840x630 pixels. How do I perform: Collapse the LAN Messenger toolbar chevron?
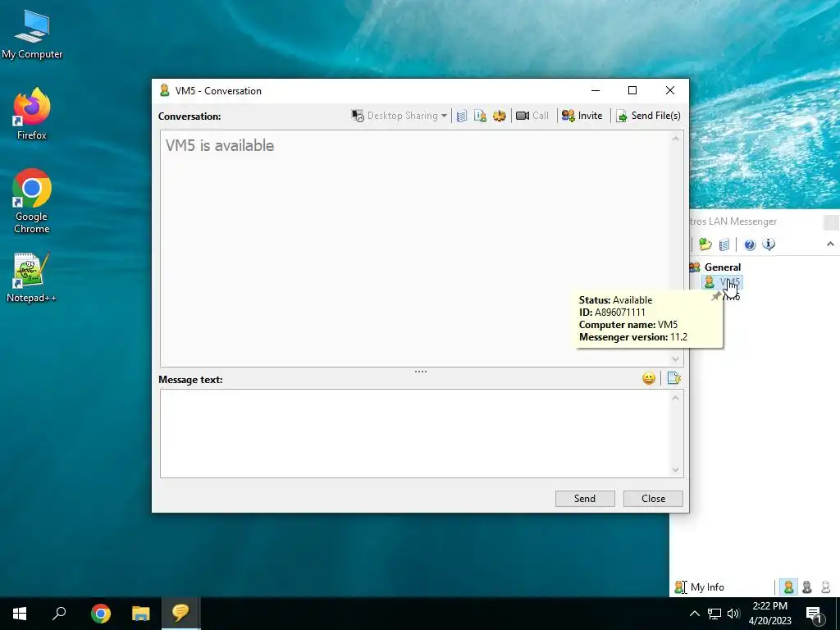(x=830, y=244)
